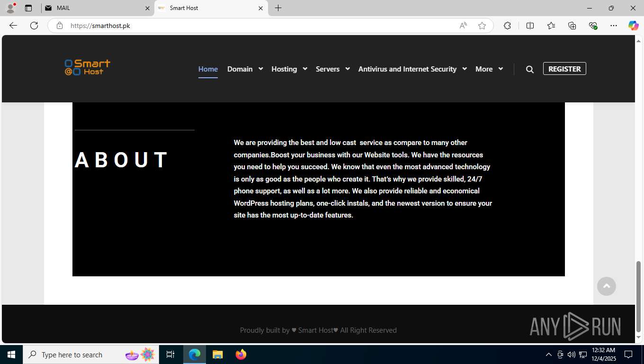
Task: Open the taskbar clock and date
Action: 603,355
